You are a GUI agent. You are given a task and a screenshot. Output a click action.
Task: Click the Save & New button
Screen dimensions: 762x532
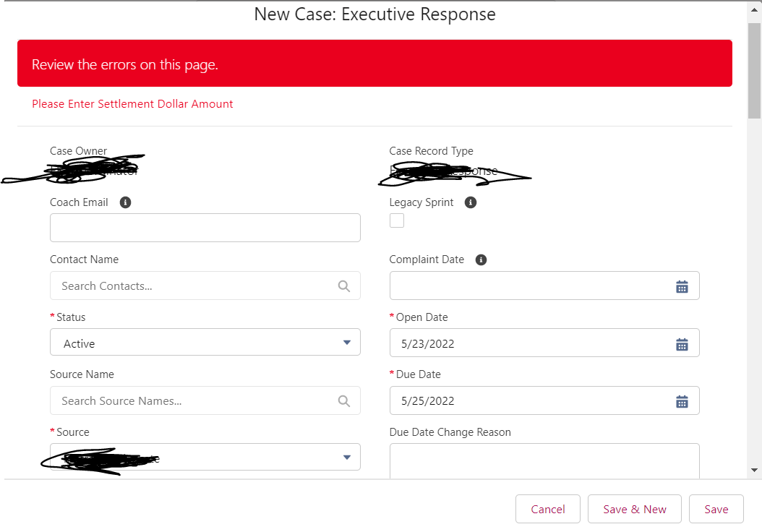[635, 509]
